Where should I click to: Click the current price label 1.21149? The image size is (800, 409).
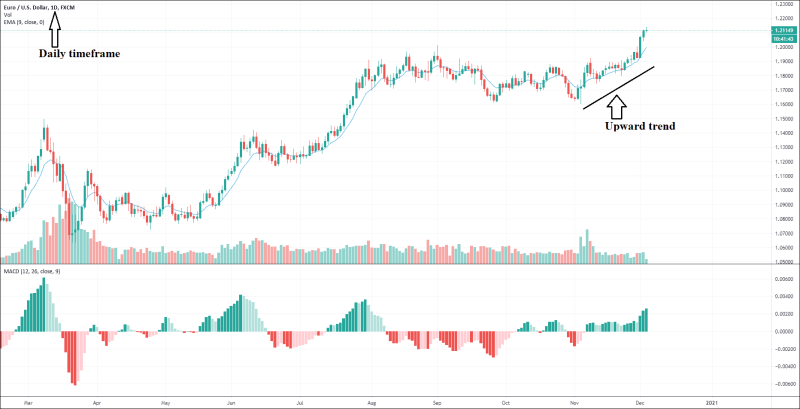[x=783, y=31]
